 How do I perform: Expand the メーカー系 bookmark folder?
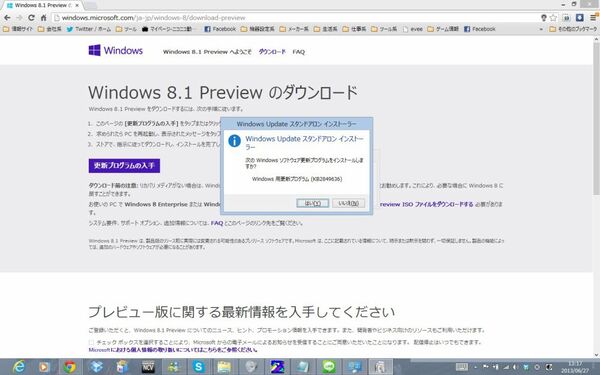pos(294,29)
